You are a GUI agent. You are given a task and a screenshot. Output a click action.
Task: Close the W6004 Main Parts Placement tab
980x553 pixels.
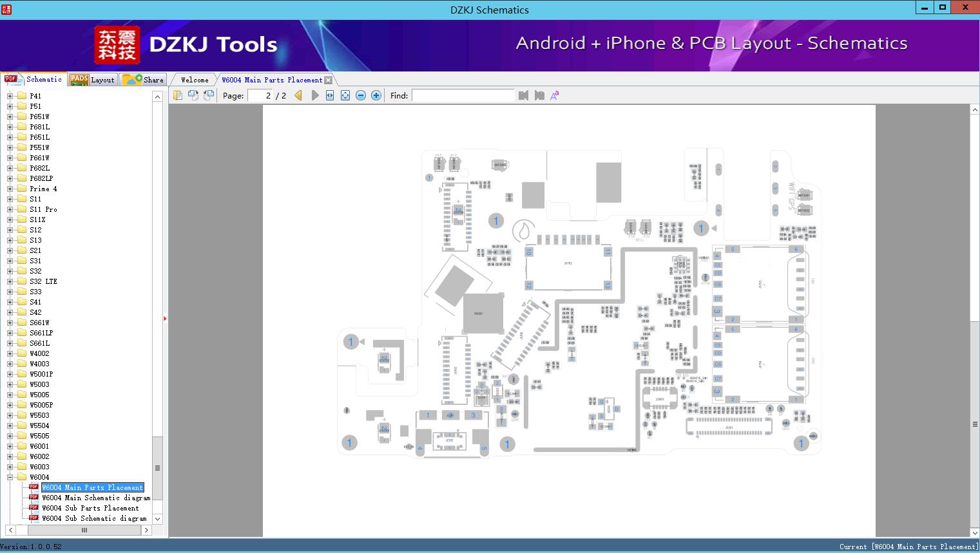pyautogui.click(x=329, y=80)
